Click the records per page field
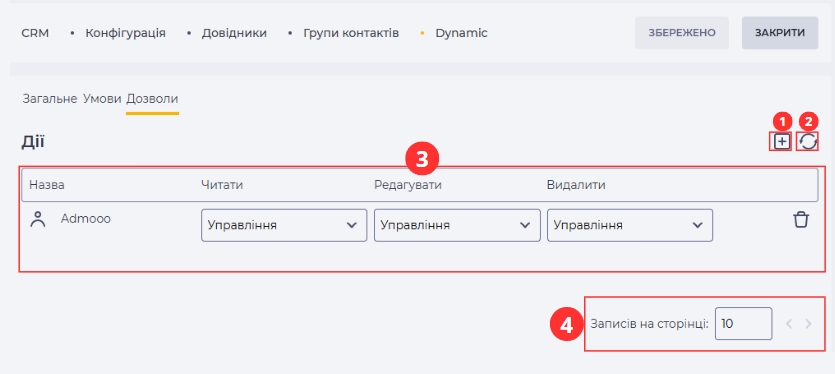Screen dimensions: 835x374 [x=743, y=323]
